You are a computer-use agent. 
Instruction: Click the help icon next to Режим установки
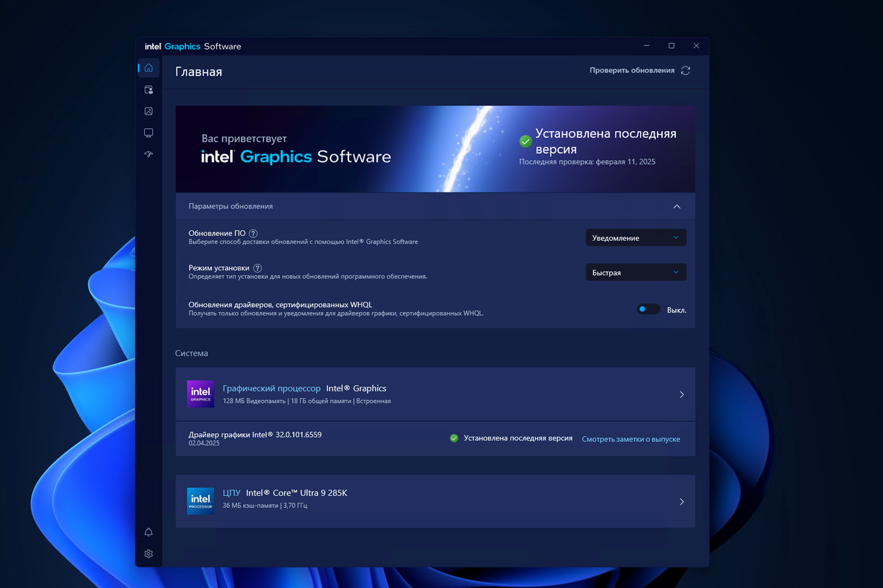(257, 268)
